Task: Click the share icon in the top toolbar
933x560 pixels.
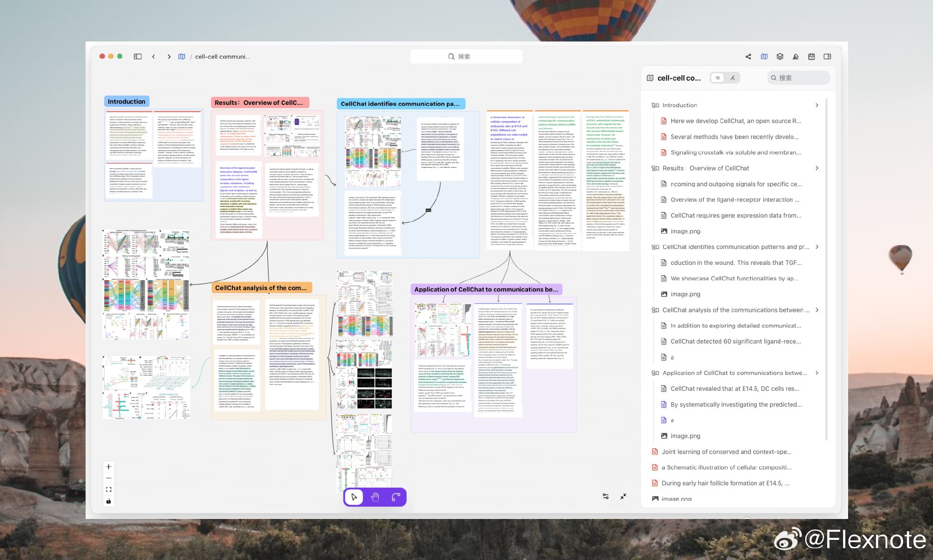Action: coord(748,56)
